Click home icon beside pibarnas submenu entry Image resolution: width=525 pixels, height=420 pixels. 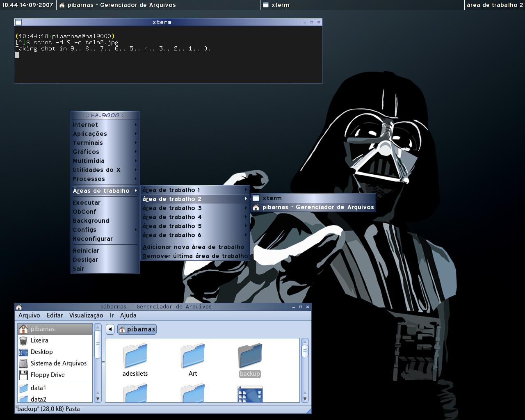tap(256, 207)
